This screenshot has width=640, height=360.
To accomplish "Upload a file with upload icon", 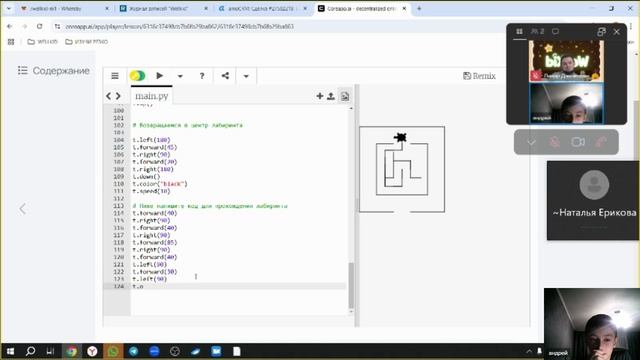I will point(331,96).
